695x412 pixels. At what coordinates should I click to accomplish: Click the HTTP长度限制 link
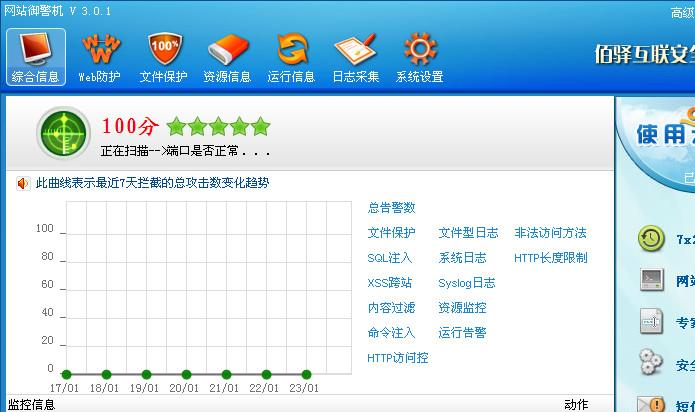pos(550,258)
